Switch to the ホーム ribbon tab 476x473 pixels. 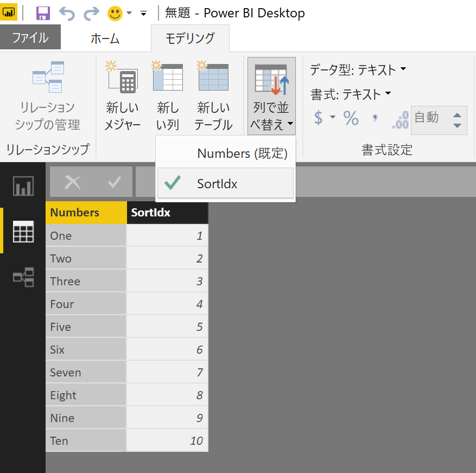click(105, 39)
